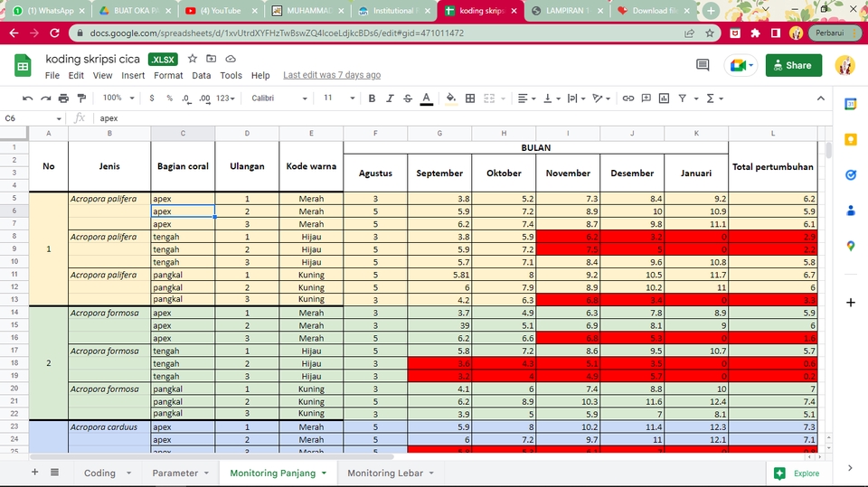Click the Insert chart icon
Screen dimensions: 868x487
(664, 98)
